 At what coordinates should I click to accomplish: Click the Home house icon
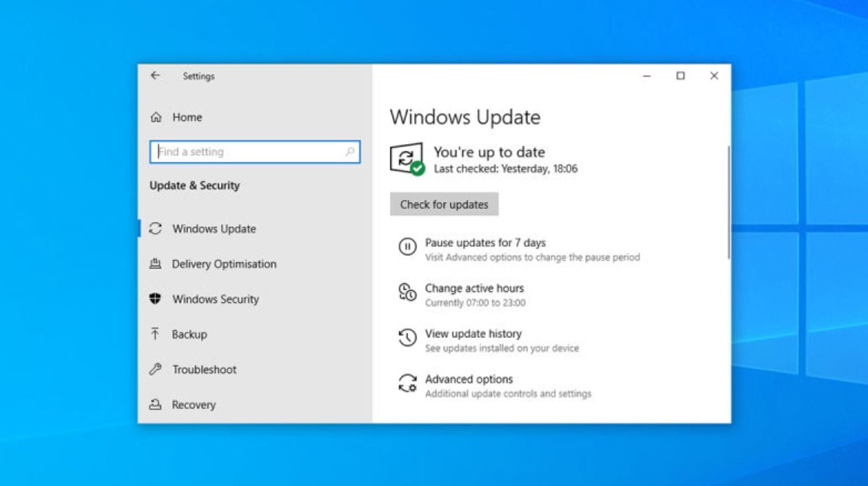point(156,117)
